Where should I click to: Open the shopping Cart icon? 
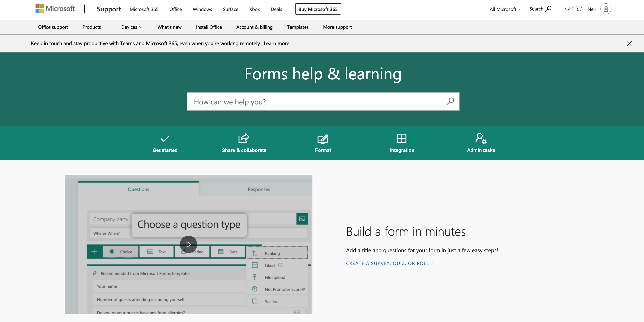click(x=579, y=8)
